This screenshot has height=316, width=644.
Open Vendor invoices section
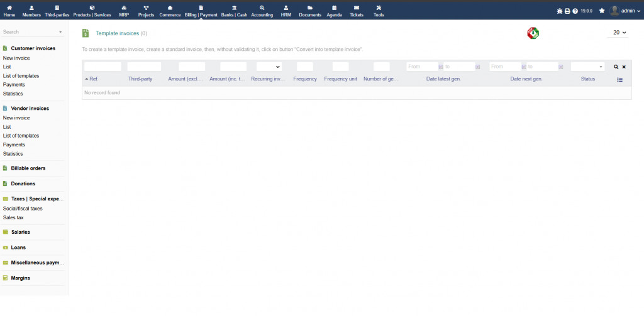(x=30, y=108)
